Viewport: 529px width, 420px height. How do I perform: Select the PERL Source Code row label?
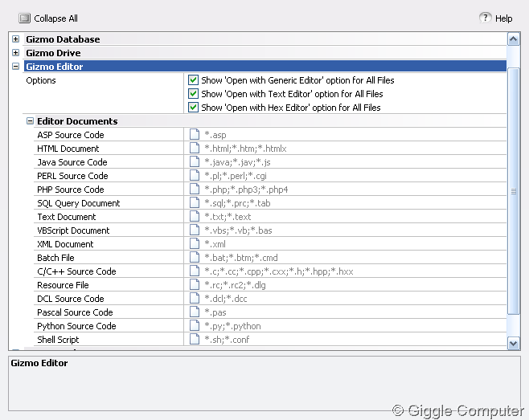click(x=72, y=176)
